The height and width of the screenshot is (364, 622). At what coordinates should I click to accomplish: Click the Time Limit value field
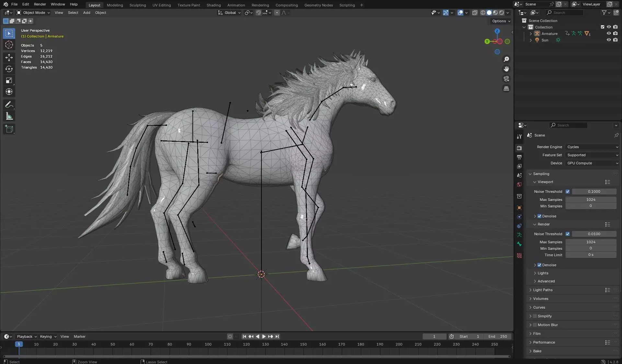coord(591,255)
